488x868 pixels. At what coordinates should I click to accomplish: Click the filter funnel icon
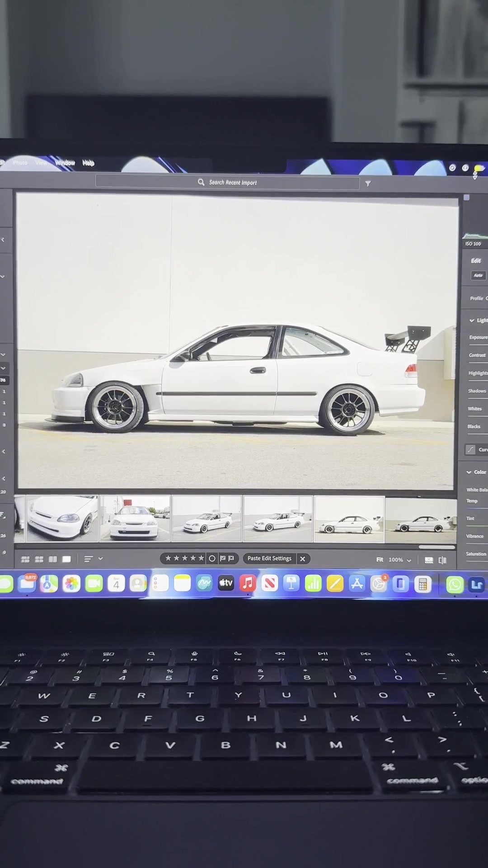point(368,184)
